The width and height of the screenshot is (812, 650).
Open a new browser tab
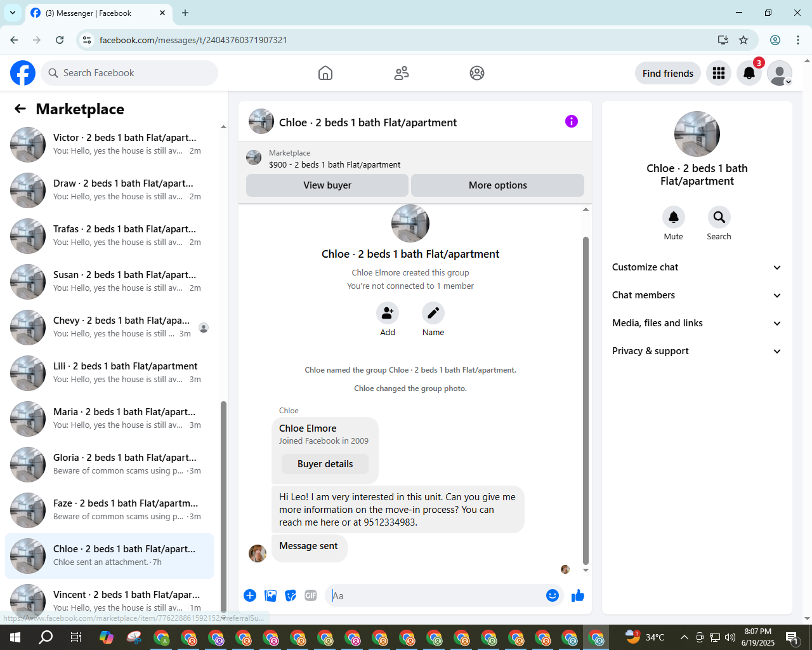click(185, 13)
